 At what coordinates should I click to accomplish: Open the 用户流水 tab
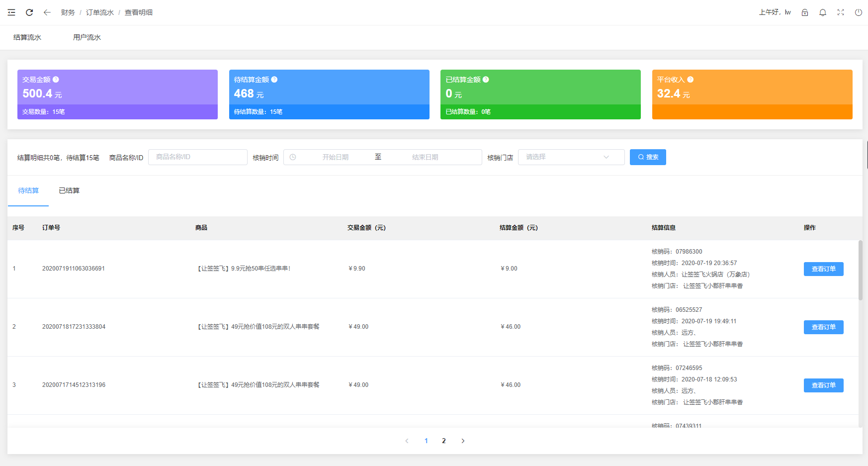(87, 37)
